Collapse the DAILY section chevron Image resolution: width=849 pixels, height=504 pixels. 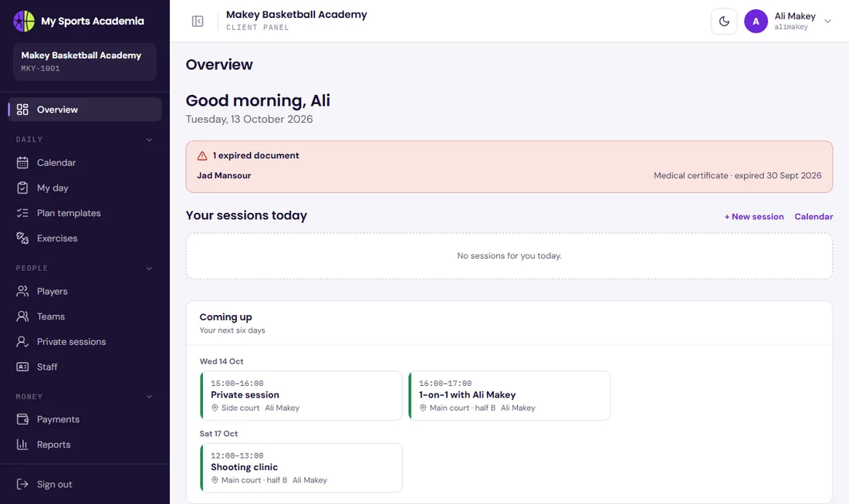coord(150,140)
